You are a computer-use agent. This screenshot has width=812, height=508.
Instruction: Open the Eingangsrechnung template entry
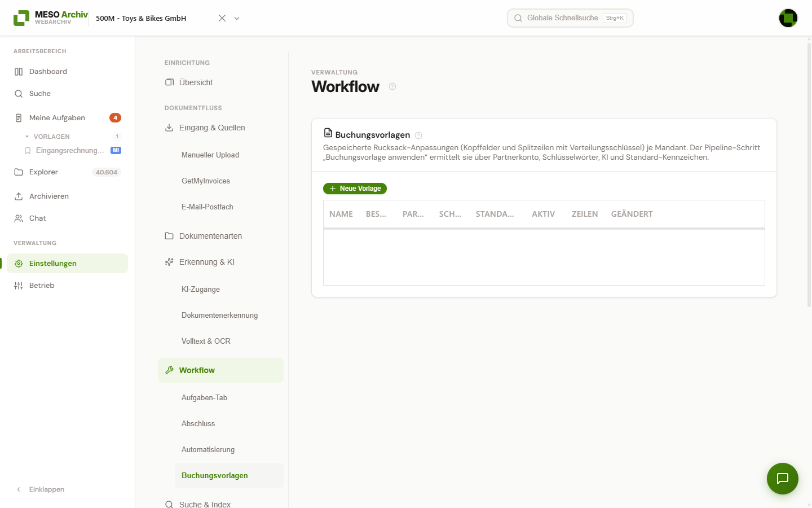click(70, 151)
